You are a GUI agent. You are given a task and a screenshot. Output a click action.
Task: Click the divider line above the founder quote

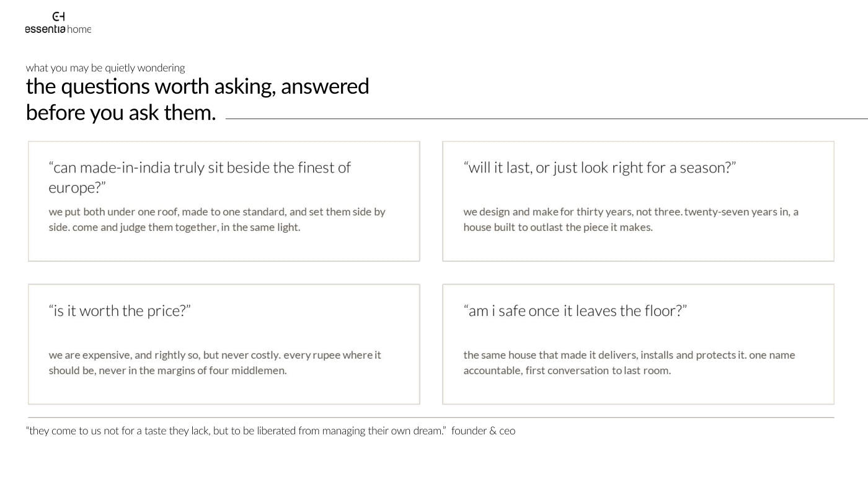pyautogui.click(x=431, y=418)
